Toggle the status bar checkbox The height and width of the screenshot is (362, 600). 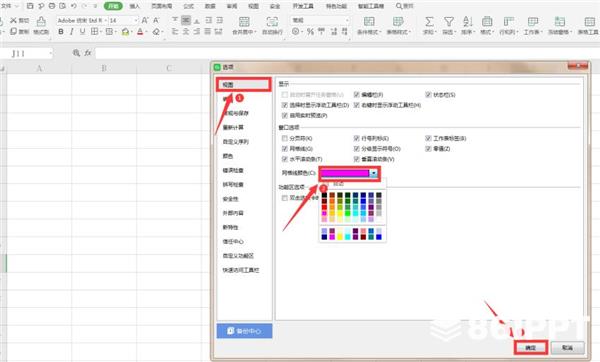click(x=428, y=95)
